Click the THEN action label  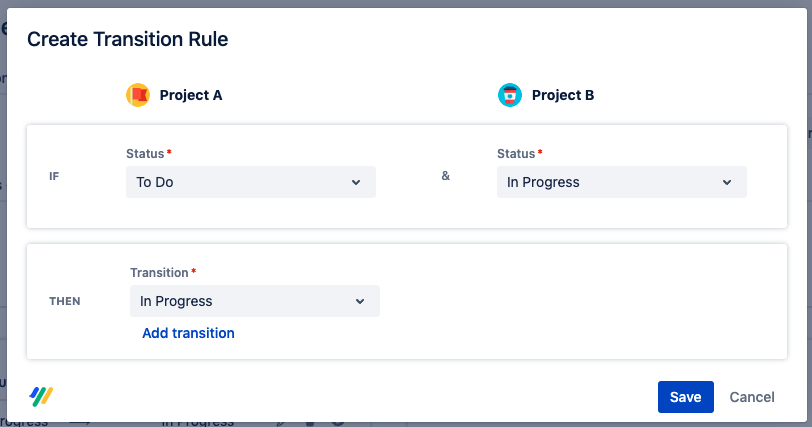point(65,301)
